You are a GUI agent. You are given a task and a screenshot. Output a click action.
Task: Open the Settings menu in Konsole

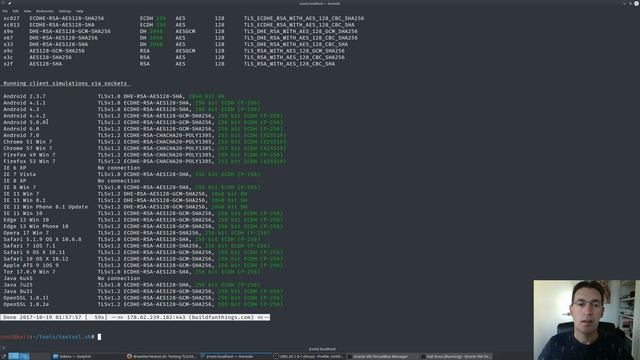(65, 11)
